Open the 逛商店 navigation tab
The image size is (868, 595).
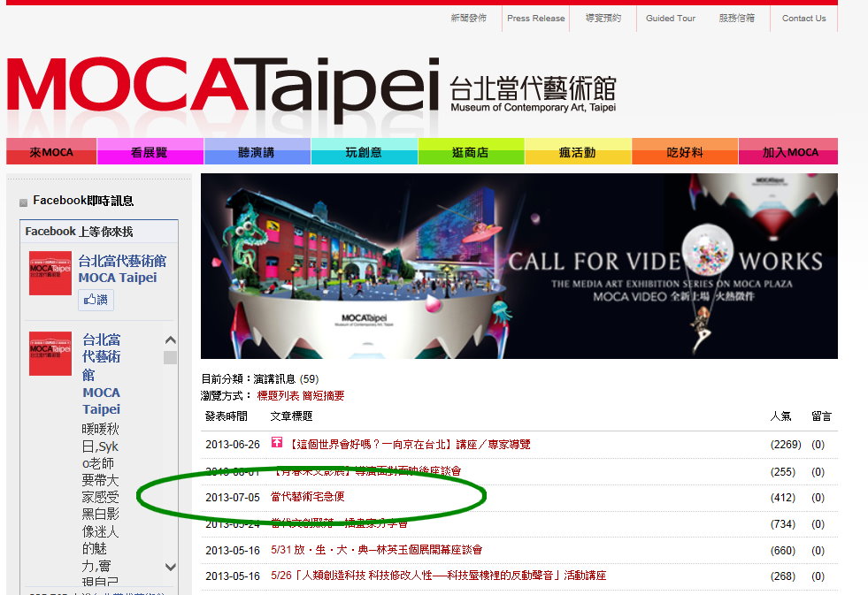pyautogui.click(x=471, y=151)
